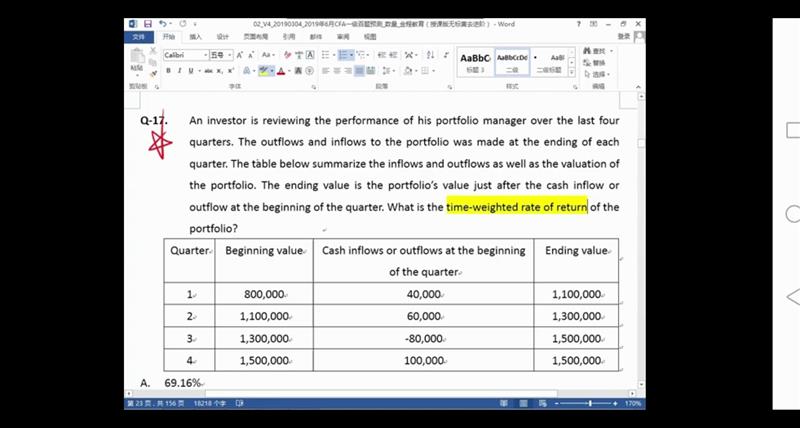Click the Character Border icon
Screen dimensions: 800x428
pos(310,55)
